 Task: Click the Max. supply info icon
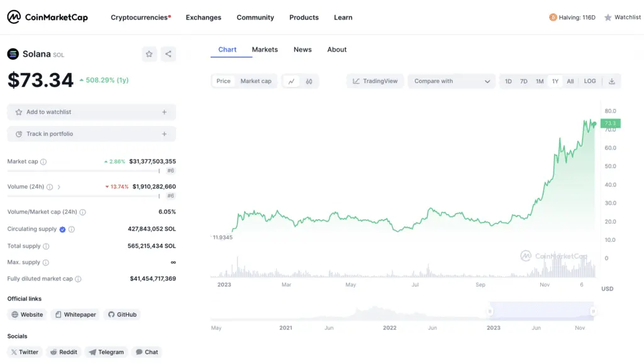46,263
